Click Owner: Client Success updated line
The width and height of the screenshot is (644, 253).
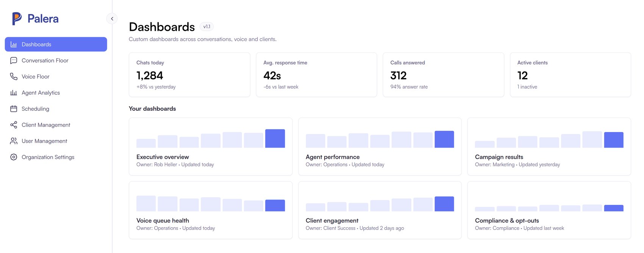click(x=355, y=228)
